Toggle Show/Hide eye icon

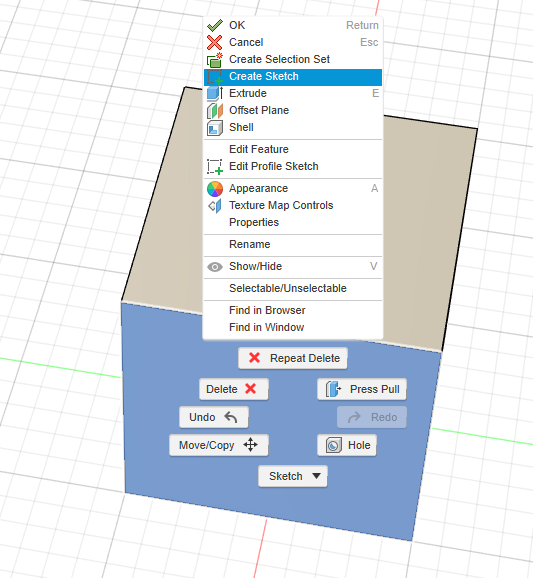(215, 267)
